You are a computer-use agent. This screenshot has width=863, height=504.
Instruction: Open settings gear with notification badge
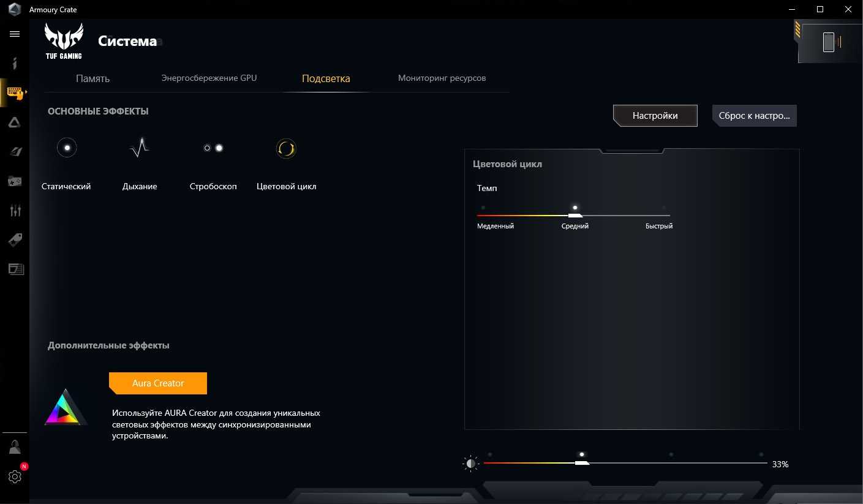pyautogui.click(x=15, y=476)
